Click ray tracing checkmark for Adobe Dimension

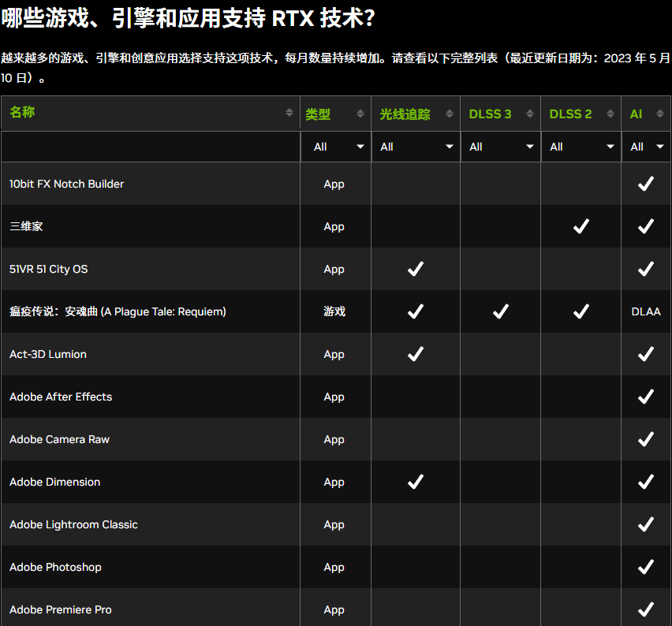tap(416, 482)
